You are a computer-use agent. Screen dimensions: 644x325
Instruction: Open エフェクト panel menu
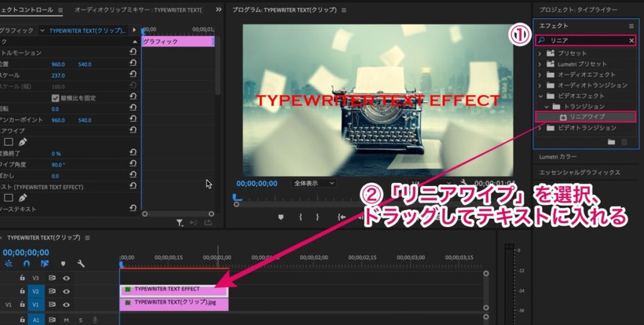pyautogui.click(x=631, y=26)
